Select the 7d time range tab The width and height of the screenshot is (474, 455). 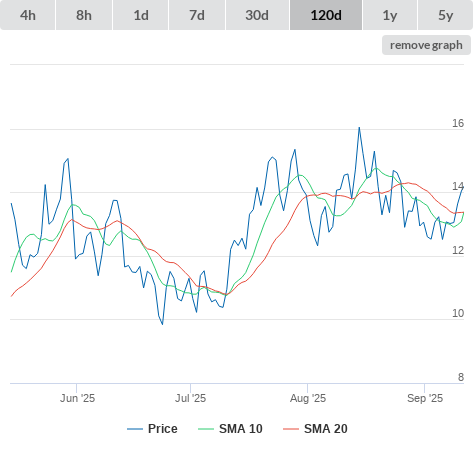[197, 15]
